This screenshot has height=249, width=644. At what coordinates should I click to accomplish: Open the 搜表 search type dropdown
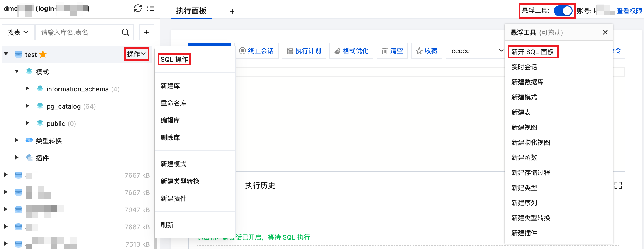[x=18, y=33]
